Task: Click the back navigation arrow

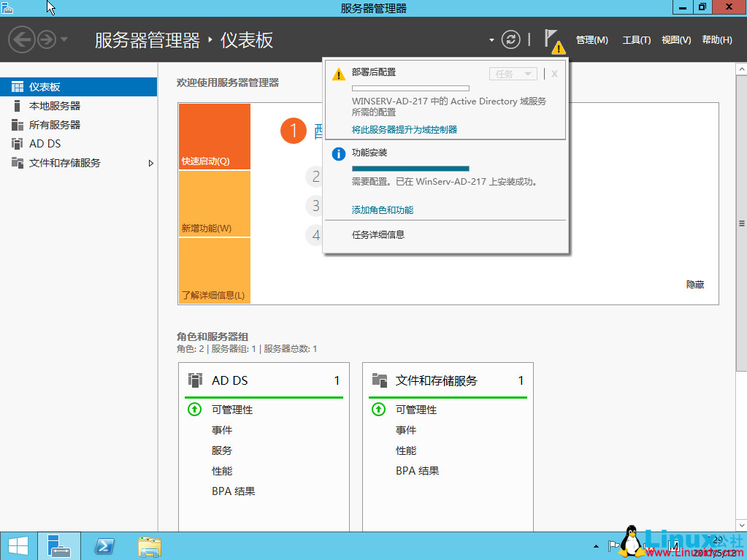Action: (x=20, y=39)
